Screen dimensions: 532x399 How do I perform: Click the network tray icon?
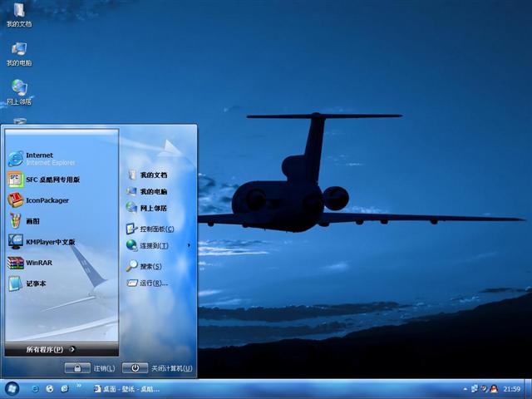pos(475,389)
